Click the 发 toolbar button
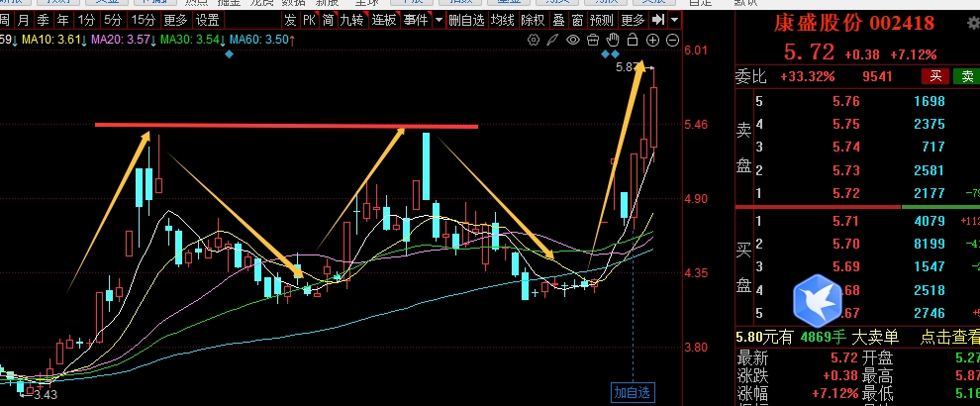Image resolution: width=980 pixels, height=406 pixels. 290,20
